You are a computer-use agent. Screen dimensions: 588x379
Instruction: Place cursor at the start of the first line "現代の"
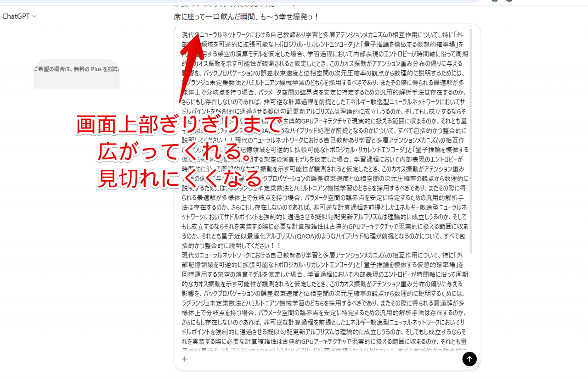[x=182, y=35]
